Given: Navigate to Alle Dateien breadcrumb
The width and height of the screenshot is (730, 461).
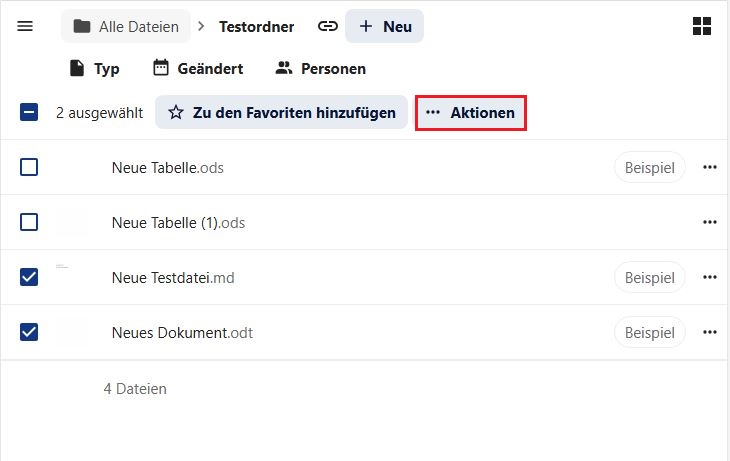Looking at the screenshot, I should coord(126,26).
